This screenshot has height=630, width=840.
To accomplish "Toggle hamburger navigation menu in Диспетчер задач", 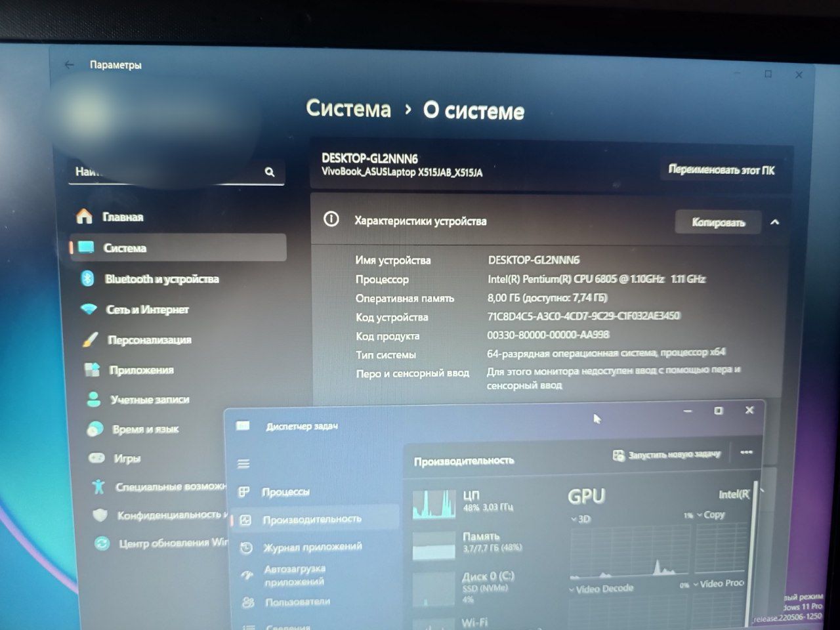I will (x=243, y=464).
